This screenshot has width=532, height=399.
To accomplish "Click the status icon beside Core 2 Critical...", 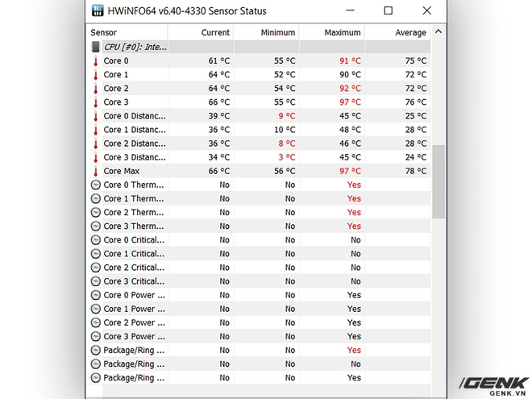I will coord(96,268).
